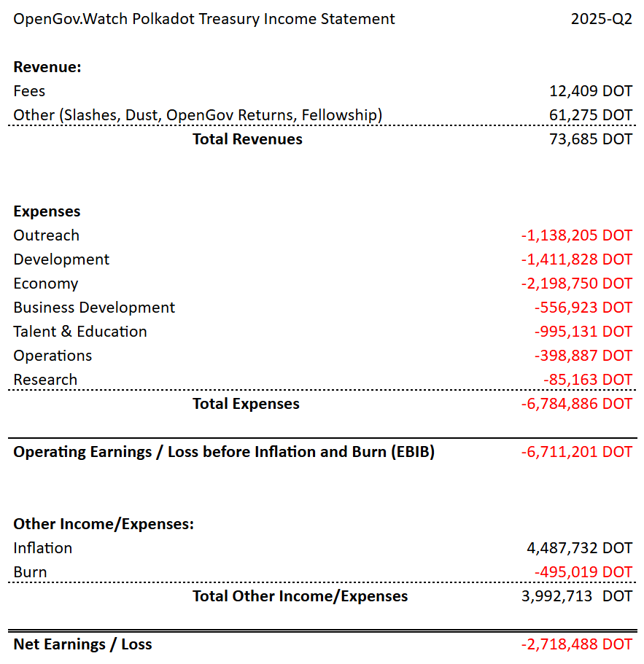Select the Total Revenues amount 73,685 DOT
The width and height of the screenshot is (644, 664).
pos(591,139)
